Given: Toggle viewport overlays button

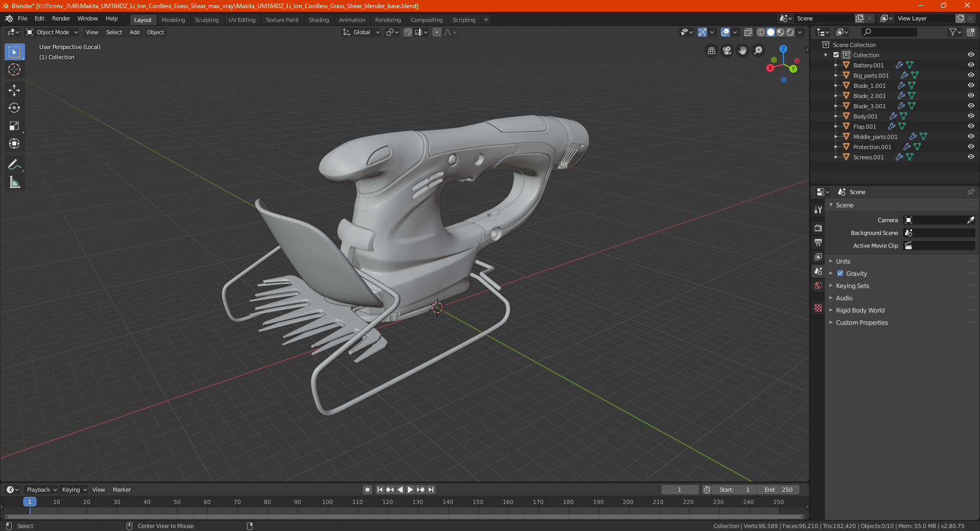Looking at the screenshot, I should pos(725,32).
